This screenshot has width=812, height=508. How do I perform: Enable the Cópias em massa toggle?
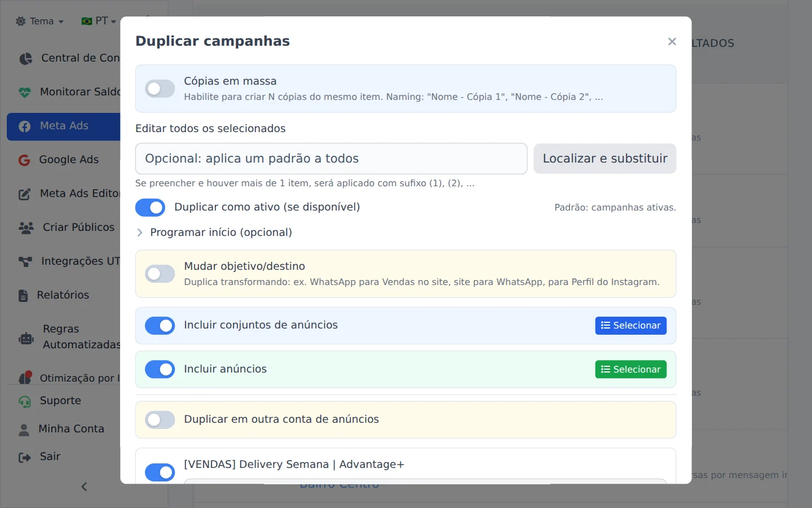point(160,89)
